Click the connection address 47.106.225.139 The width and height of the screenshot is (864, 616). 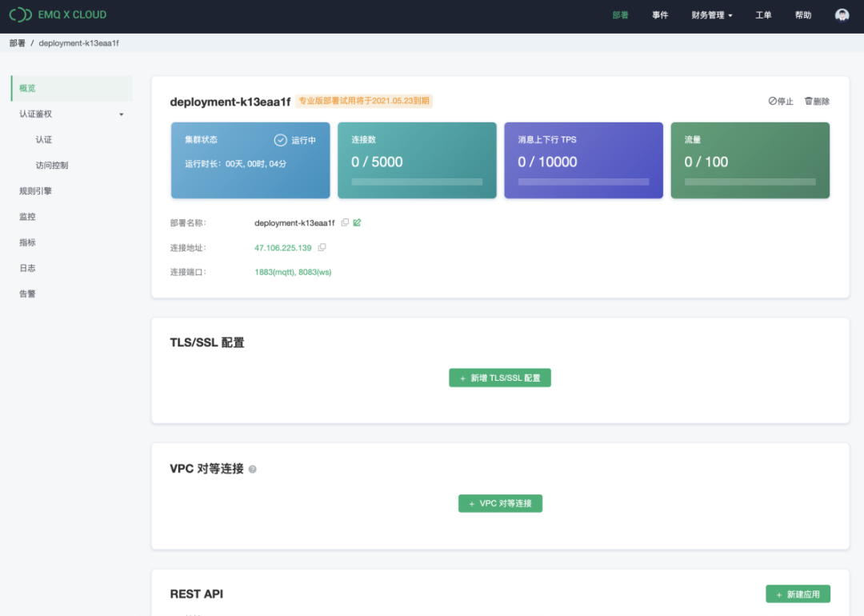[x=282, y=248]
